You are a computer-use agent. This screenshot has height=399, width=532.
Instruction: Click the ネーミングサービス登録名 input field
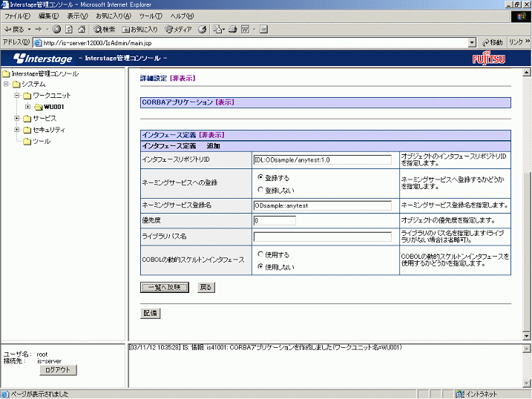click(x=323, y=205)
